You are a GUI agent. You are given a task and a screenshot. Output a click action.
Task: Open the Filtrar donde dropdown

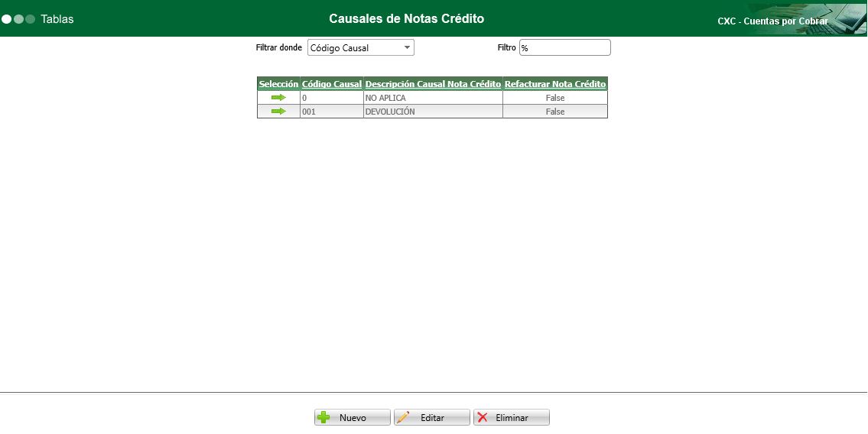coord(360,47)
